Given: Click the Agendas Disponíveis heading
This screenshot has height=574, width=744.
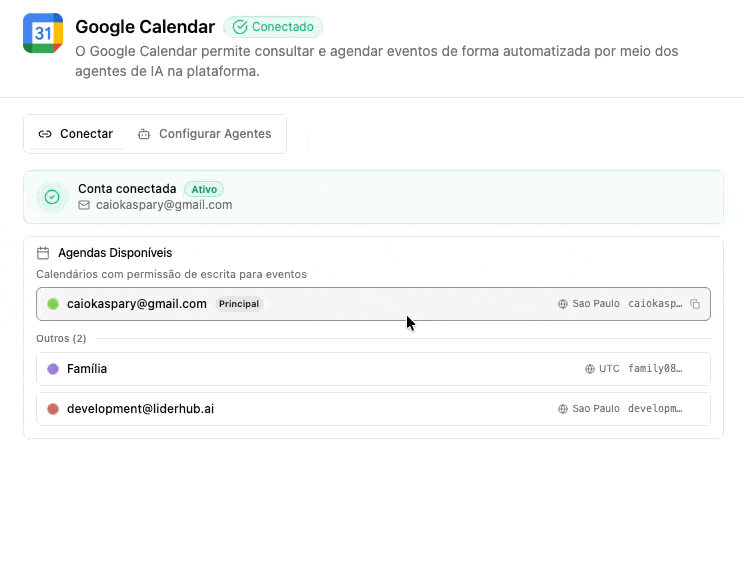Looking at the screenshot, I should click(115, 253).
